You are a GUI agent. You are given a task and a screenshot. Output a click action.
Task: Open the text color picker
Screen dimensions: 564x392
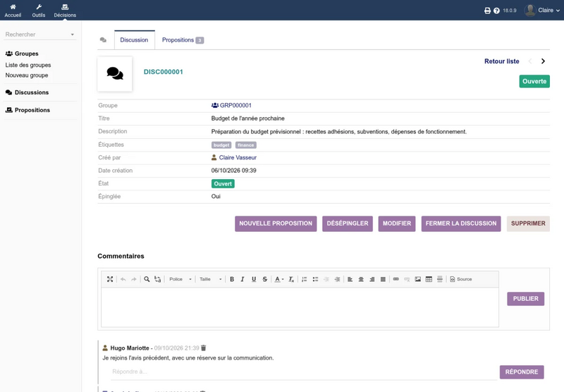279,279
